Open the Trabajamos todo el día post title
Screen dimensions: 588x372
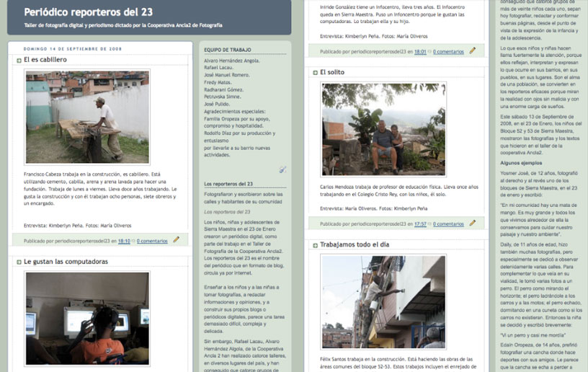(355, 244)
